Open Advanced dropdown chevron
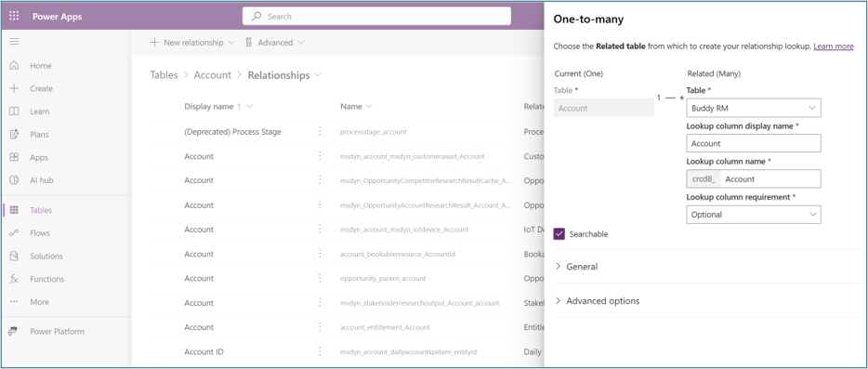This screenshot has width=868, height=369. (300, 43)
